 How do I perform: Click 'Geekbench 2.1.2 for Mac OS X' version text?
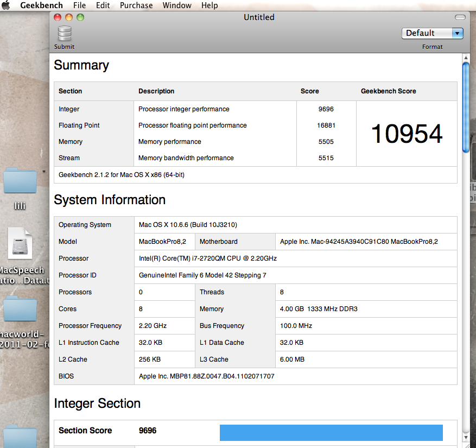click(x=122, y=175)
